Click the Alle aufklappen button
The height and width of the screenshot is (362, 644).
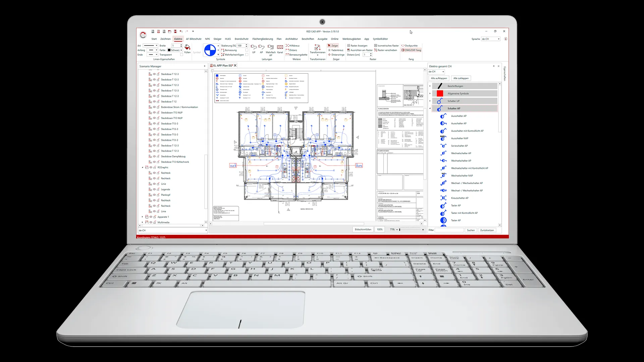click(439, 78)
